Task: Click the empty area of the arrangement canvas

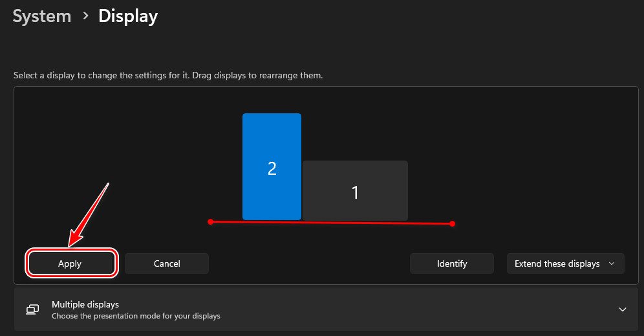Action: pyautogui.click(x=517, y=155)
